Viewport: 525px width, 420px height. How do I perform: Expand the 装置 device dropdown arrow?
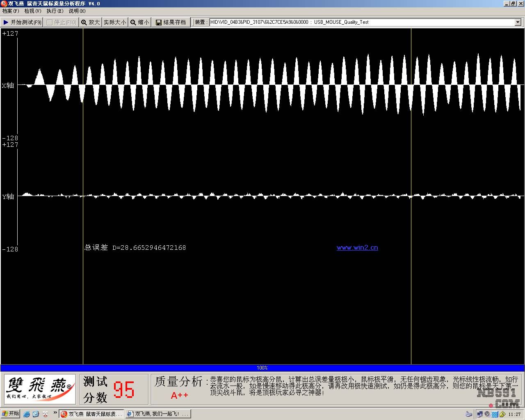(518, 22)
